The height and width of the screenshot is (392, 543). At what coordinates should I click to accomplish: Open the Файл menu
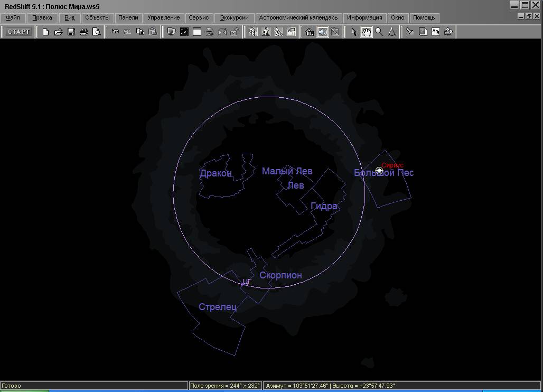pos(13,17)
